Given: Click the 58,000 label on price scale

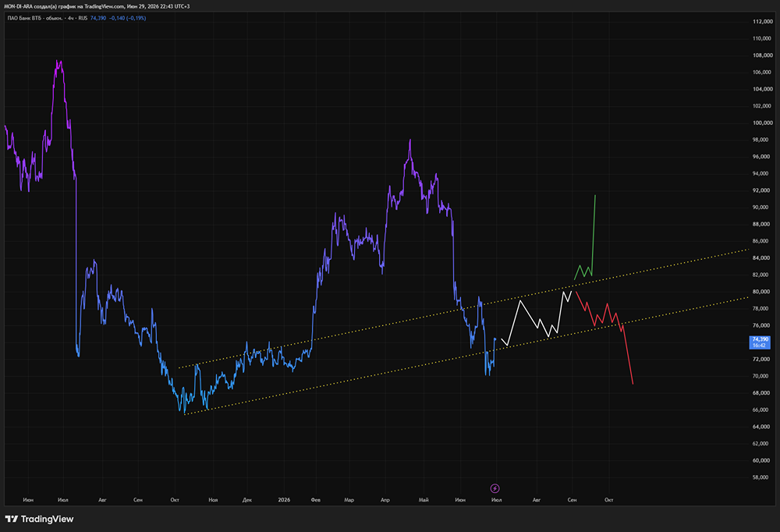Looking at the screenshot, I should coord(763,477).
